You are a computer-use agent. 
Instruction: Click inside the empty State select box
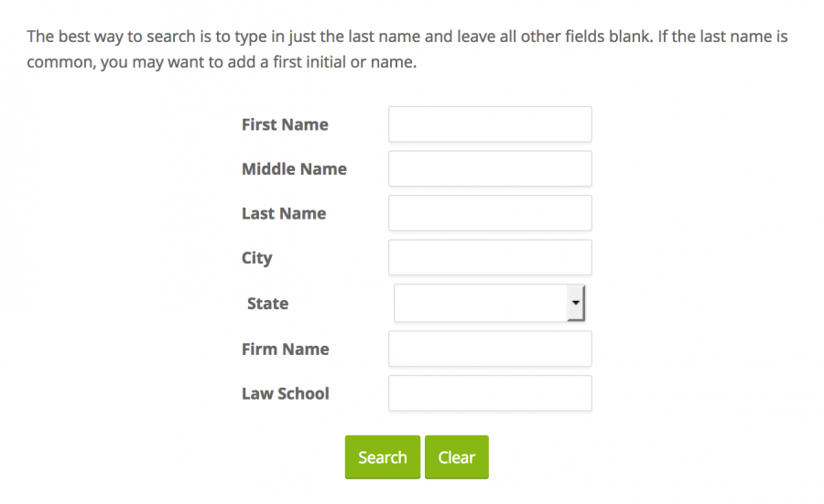(x=481, y=303)
